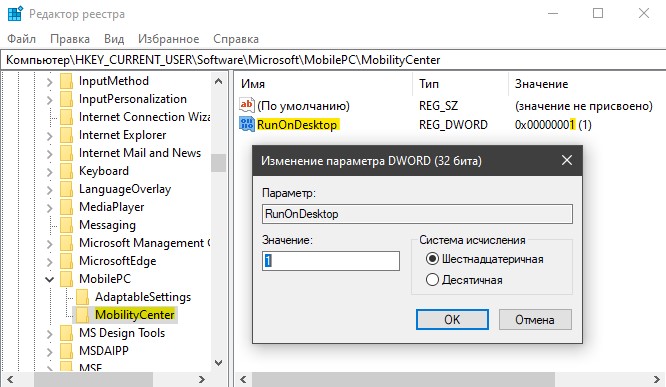Open the Справка menu
The width and height of the screenshot is (666, 387).
pos(236,39)
